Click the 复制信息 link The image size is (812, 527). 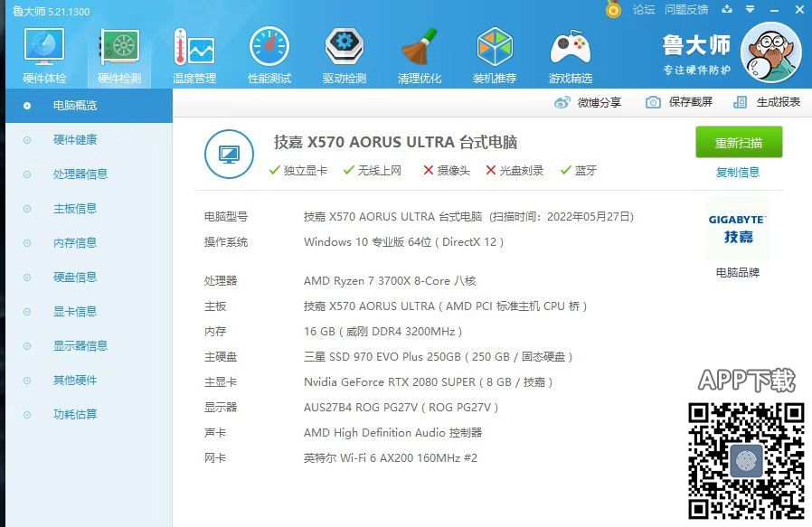pos(738,173)
